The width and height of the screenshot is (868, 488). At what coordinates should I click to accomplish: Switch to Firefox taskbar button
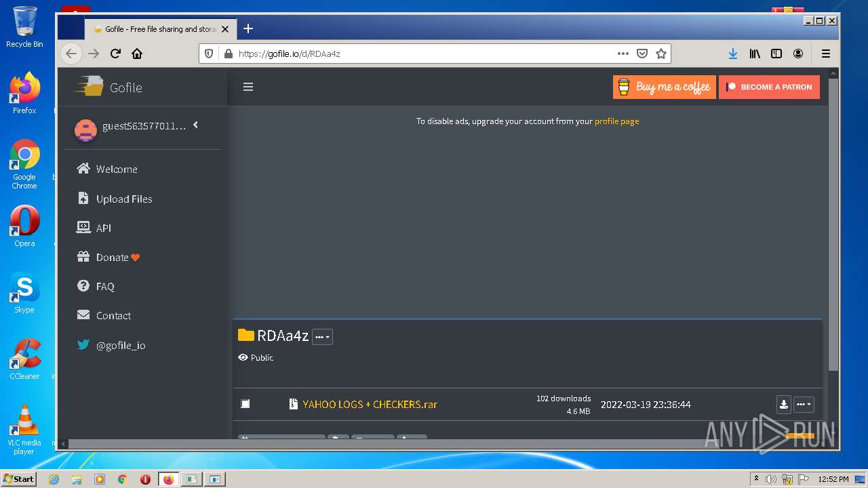(168, 479)
